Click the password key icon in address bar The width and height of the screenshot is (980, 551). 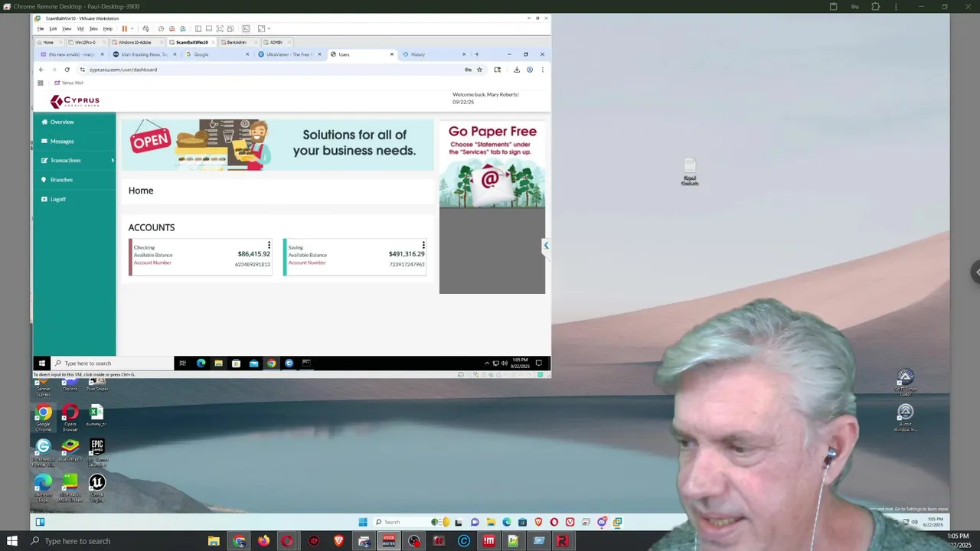click(x=468, y=70)
